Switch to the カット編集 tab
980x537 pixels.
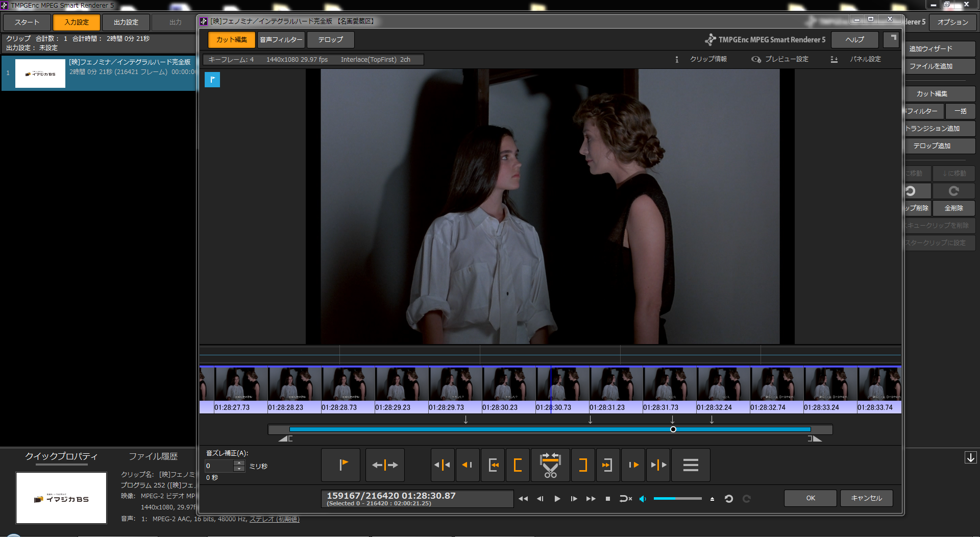(x=232, y=39)
